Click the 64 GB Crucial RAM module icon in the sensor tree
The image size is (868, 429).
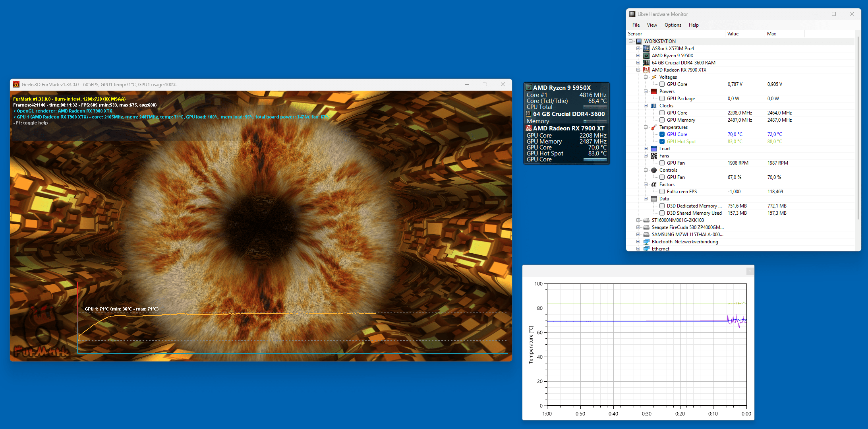pos(646,63)
